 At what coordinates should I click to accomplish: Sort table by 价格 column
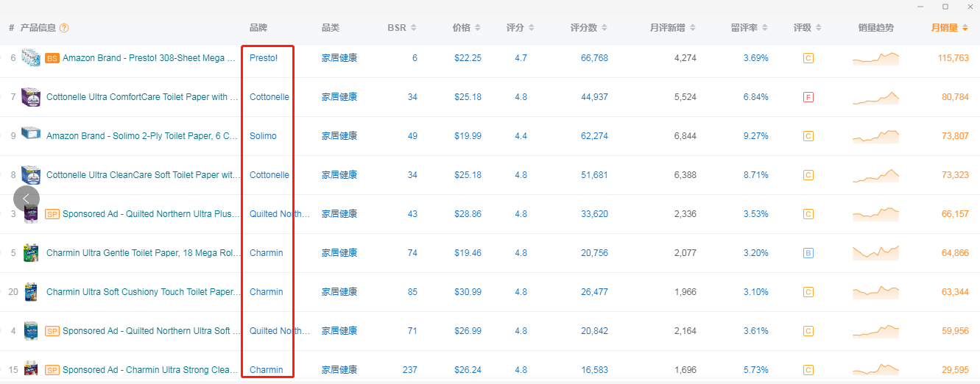point(466,28)
